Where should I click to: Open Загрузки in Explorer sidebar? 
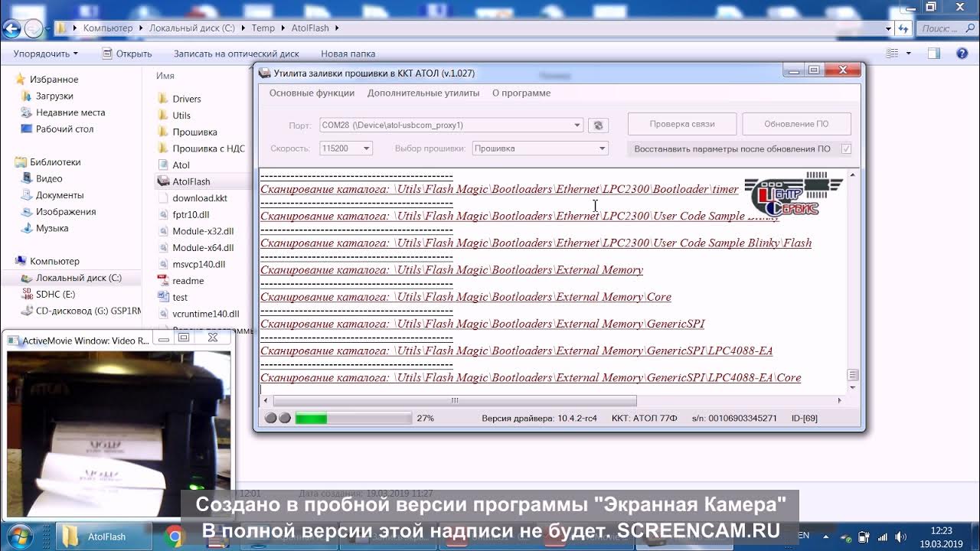point(54,96)
